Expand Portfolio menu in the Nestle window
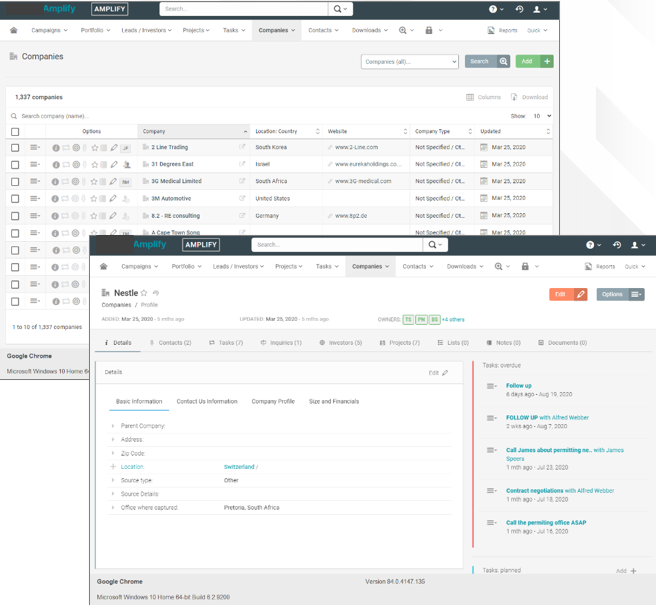 pos(187,267)
